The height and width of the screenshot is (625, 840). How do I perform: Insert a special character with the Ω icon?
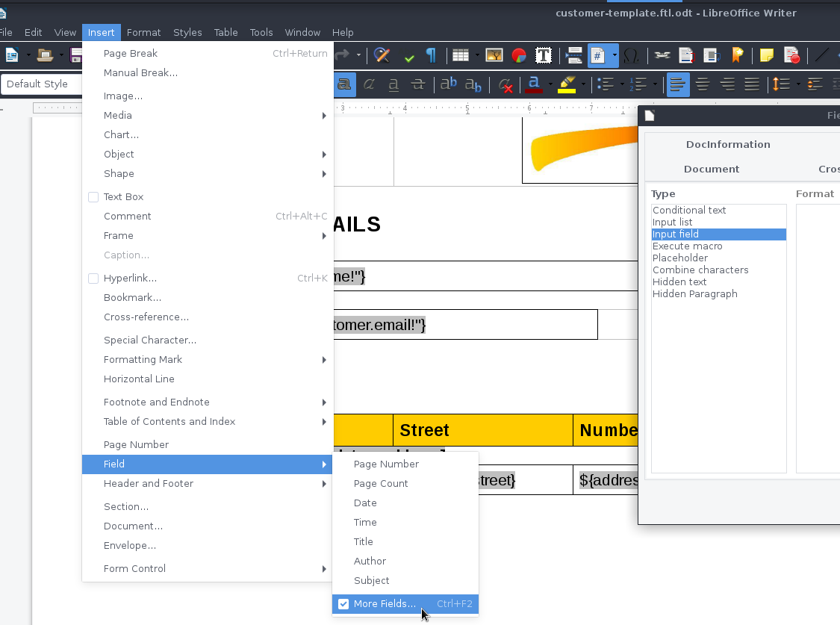click(x=632, y=55)
